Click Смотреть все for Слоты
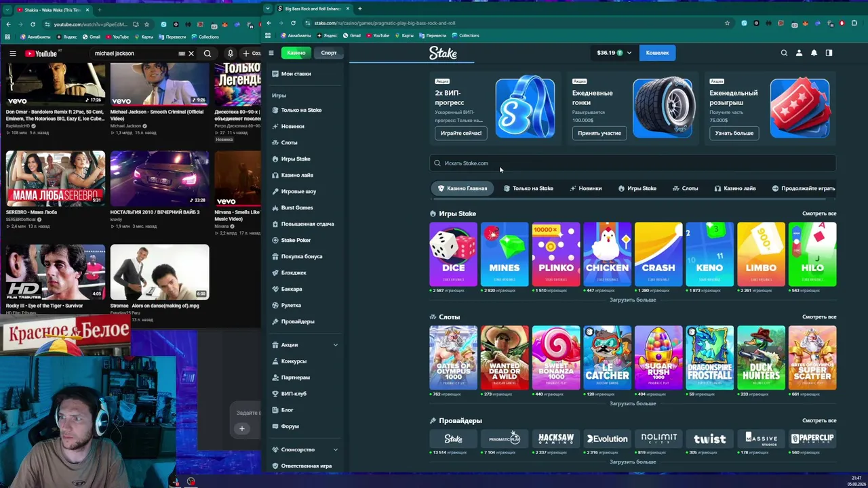The image size is (868, 488). pyautogui.click(x=819, y=317)
